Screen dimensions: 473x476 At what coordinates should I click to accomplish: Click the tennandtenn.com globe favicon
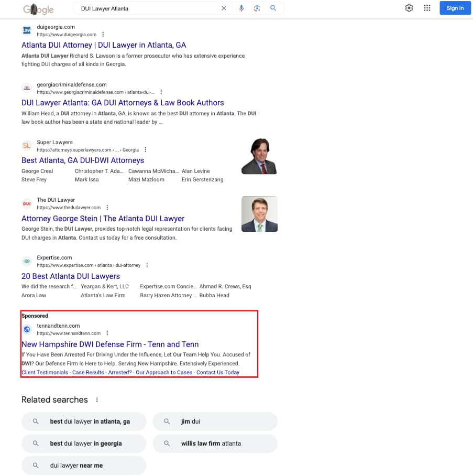click(x=27, y=329)
